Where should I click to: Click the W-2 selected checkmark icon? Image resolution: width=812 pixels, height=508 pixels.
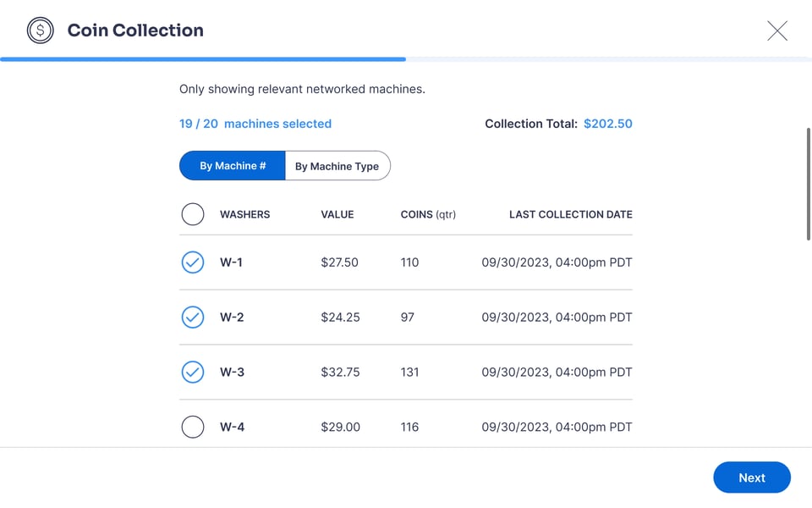click(193, 317)
